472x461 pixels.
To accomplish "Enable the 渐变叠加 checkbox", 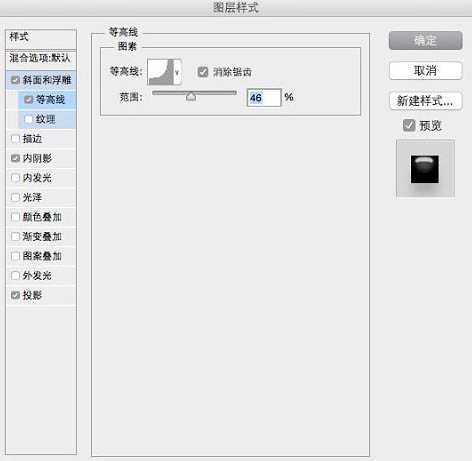I will tap(16, 236).
